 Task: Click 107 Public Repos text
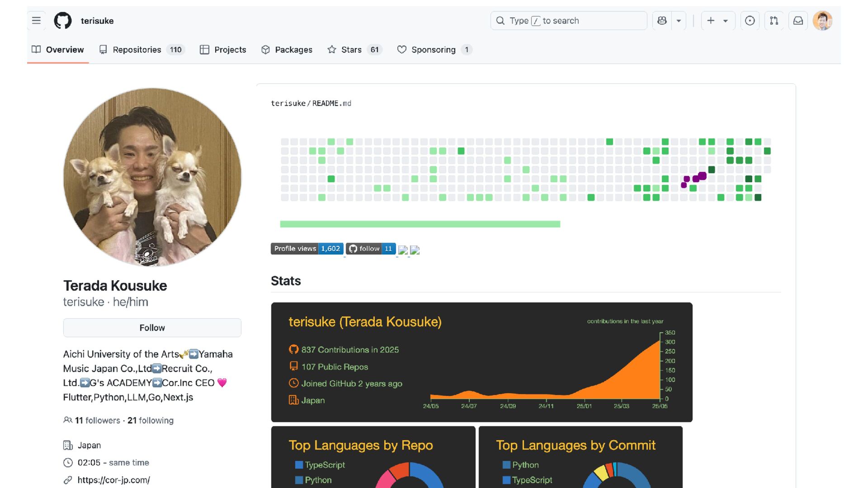tap(335, 367)
